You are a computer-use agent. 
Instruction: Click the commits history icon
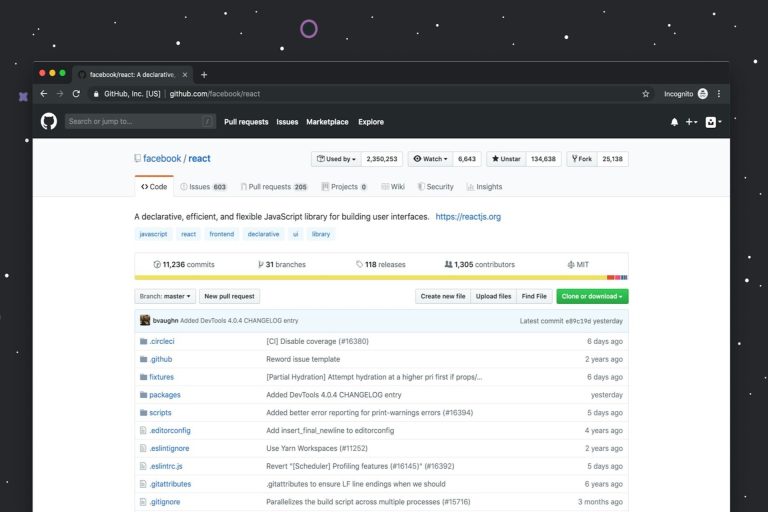point(157,265)
